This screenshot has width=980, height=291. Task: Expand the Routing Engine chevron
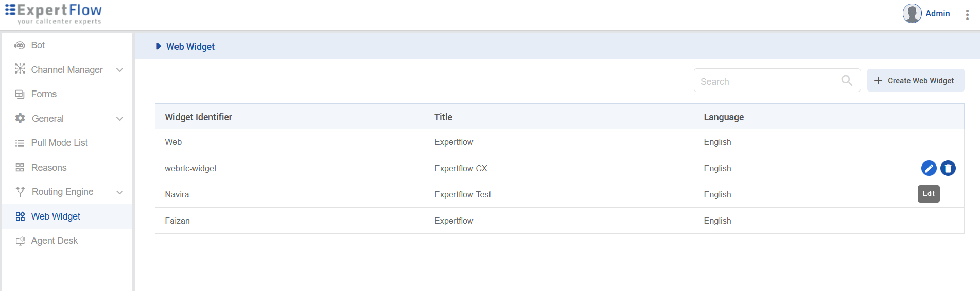120,192
